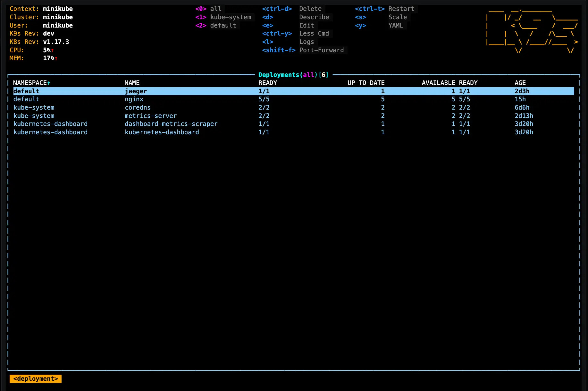Click the Port-Forward shortcut hint

pyautogui.click(x=321, y=50)
